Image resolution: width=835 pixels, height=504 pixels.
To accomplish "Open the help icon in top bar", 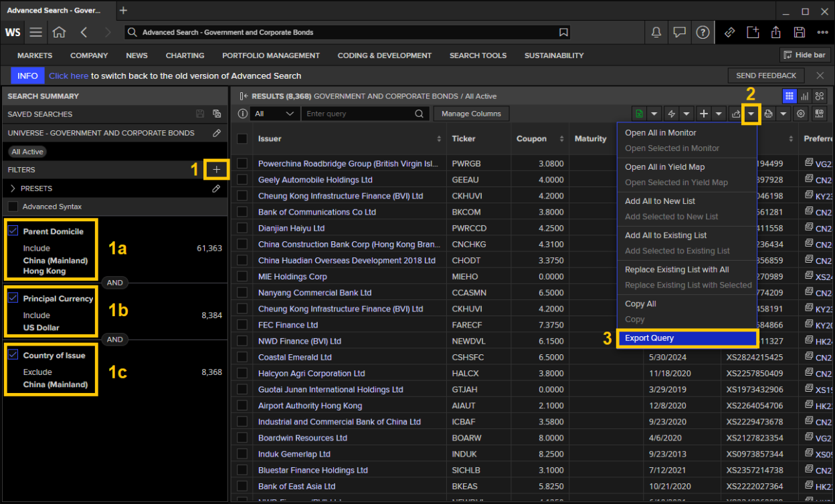I will (x=701, y=32).
